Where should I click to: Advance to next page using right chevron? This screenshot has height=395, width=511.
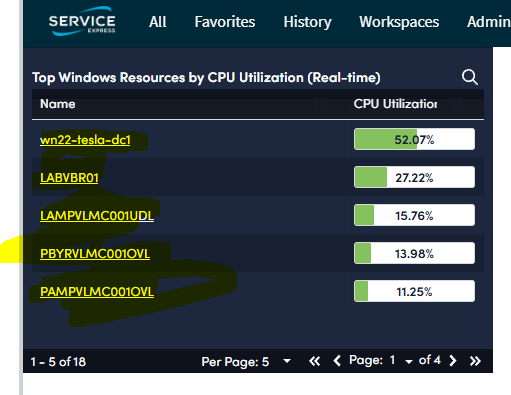453,361
